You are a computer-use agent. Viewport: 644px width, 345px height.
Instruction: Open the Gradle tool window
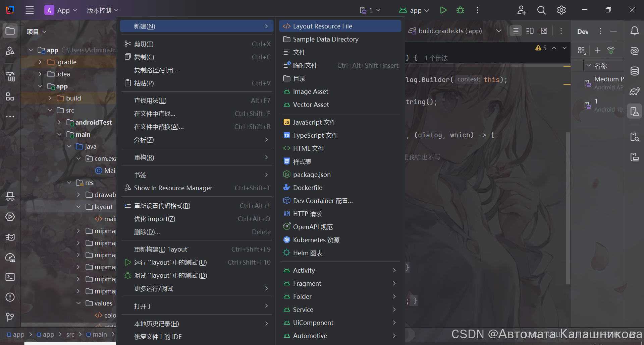tap(635, 91)
